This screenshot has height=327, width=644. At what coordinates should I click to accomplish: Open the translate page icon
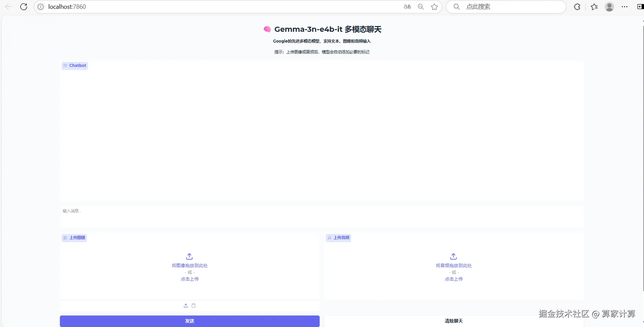[x=407, y=7]
